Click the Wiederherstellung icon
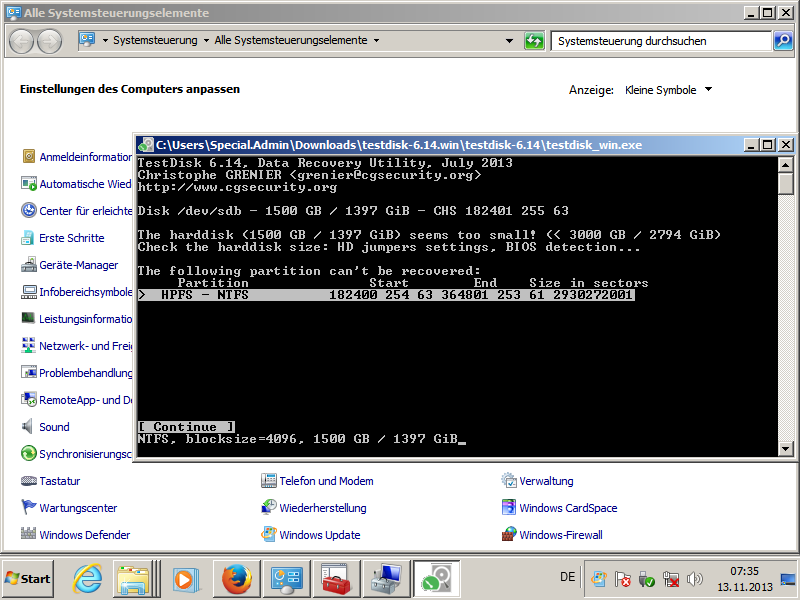Screen dimensions: 800x600 coord(268,507)
